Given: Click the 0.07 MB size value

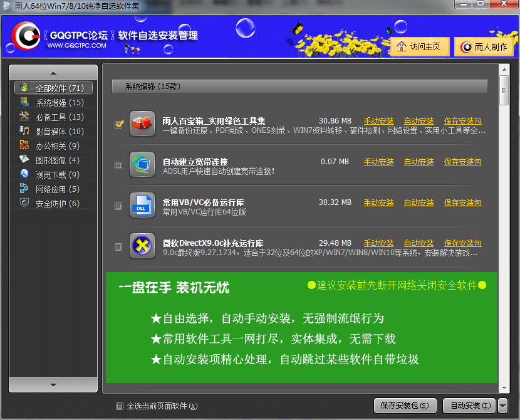Looking at the screenshot, I should [x=335, y=162].
